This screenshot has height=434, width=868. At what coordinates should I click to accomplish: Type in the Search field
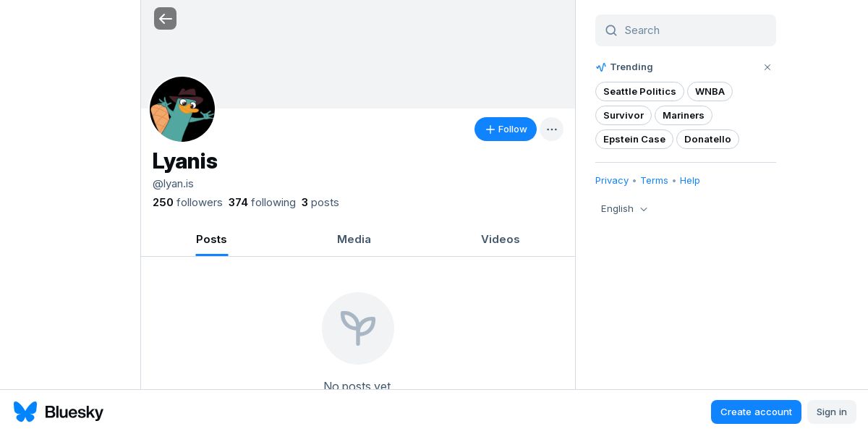(694, 30)
